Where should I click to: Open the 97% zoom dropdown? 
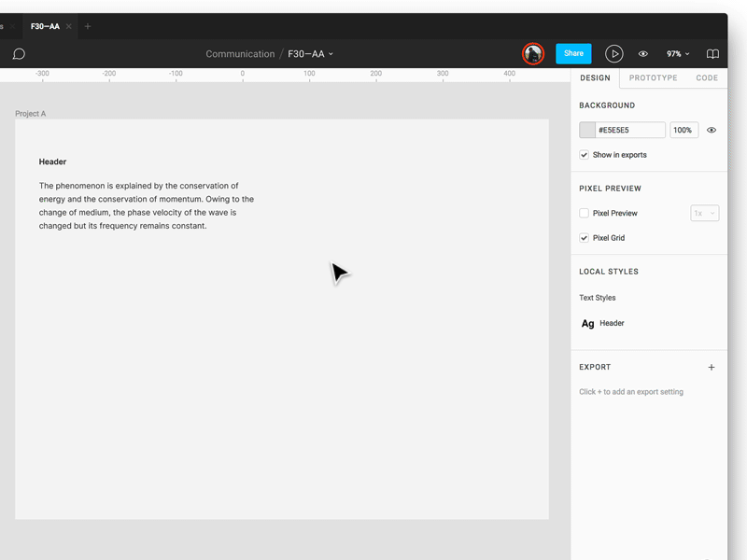(x=678, y=54)
